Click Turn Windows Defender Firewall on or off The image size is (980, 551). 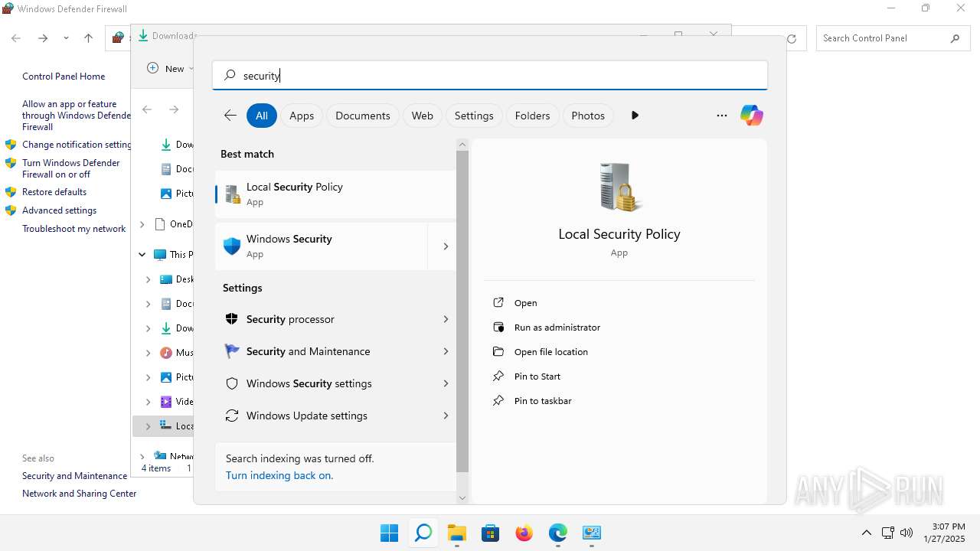coord(71,168)
